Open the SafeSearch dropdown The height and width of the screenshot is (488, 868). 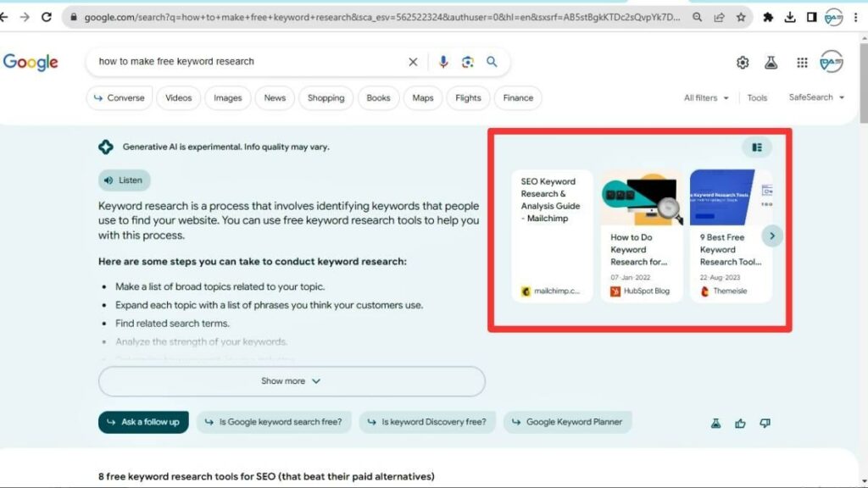coord(816,97)
